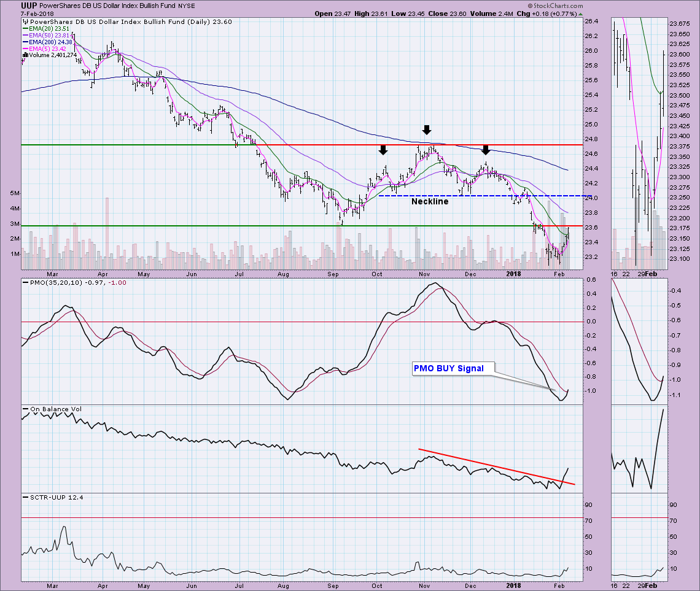Click the Neckline label on the price chart
The height and width of the screenshot is (591, 700).
click(x=430, y=201)
